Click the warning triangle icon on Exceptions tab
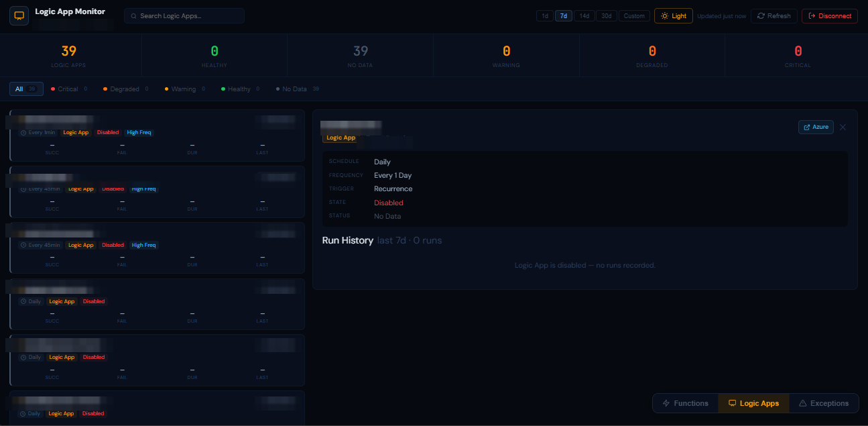 pos(802,403)
